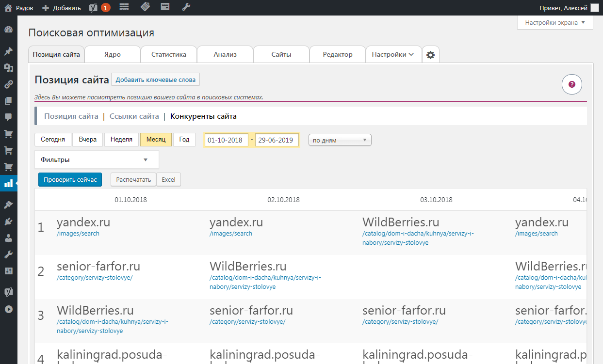The width and height of the screenshot is (603, 364).
Task: Select the Год period button
Action: (184, 140)
